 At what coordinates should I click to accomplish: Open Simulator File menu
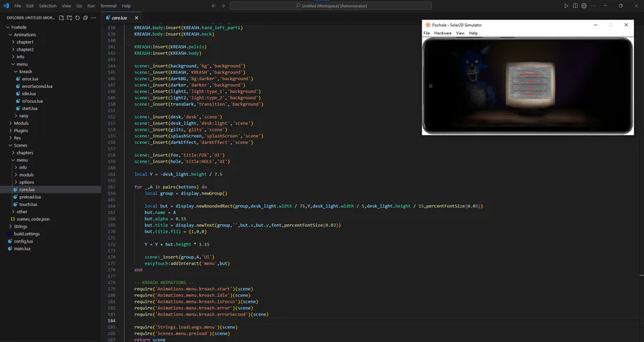pyautogui.click(x=426, y=33)
